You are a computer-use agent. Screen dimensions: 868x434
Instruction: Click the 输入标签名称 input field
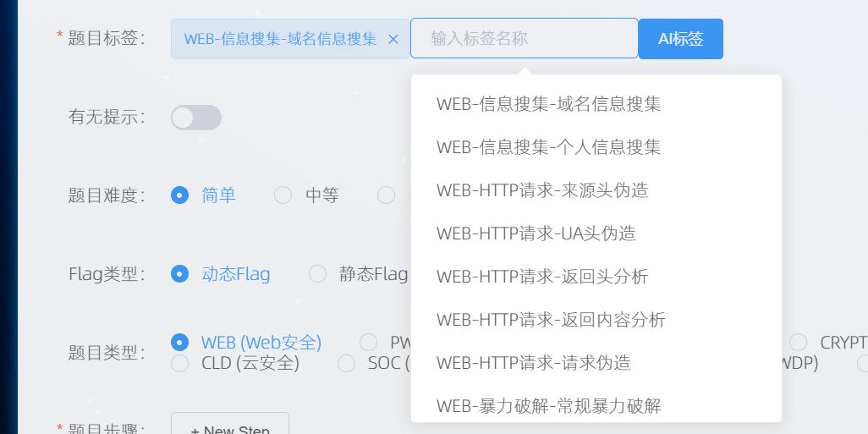point(524,39)
